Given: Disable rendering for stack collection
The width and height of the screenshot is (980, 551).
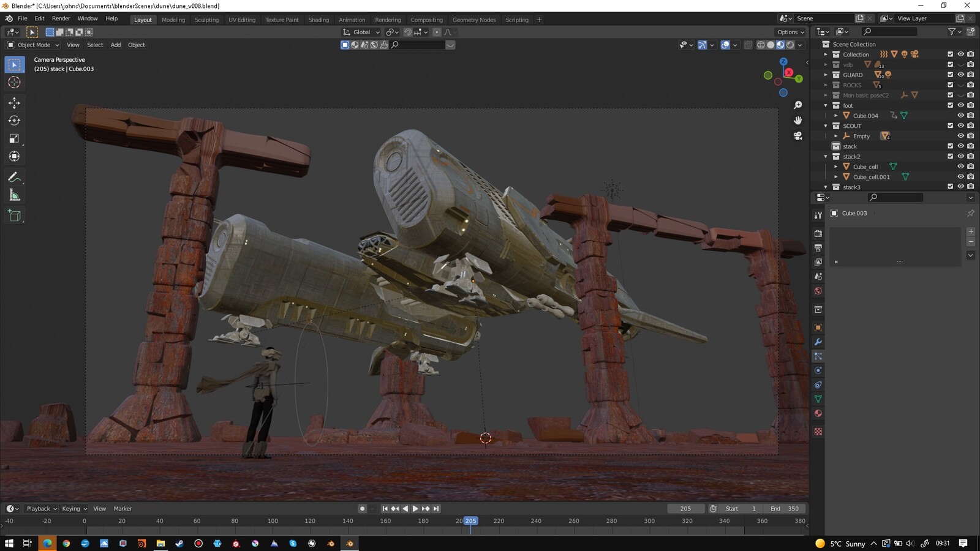Looking at the screenshot, I should click(x=971, y=146).
